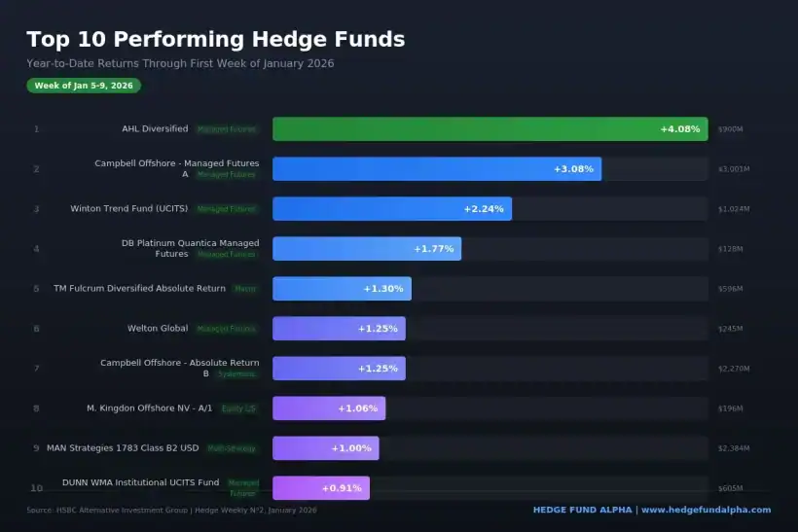Open the www.hedgefundalpha.com link

[706, 510]
